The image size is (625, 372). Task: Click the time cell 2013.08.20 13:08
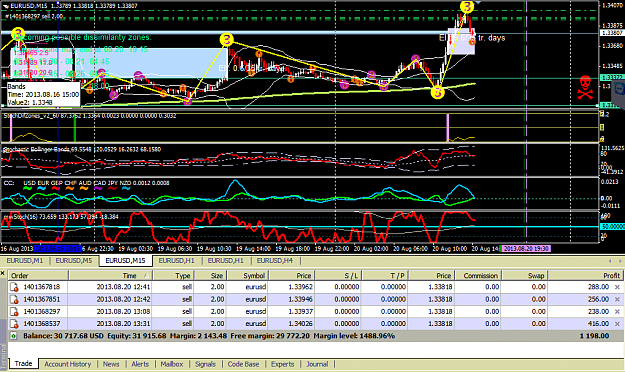(123, 311)
